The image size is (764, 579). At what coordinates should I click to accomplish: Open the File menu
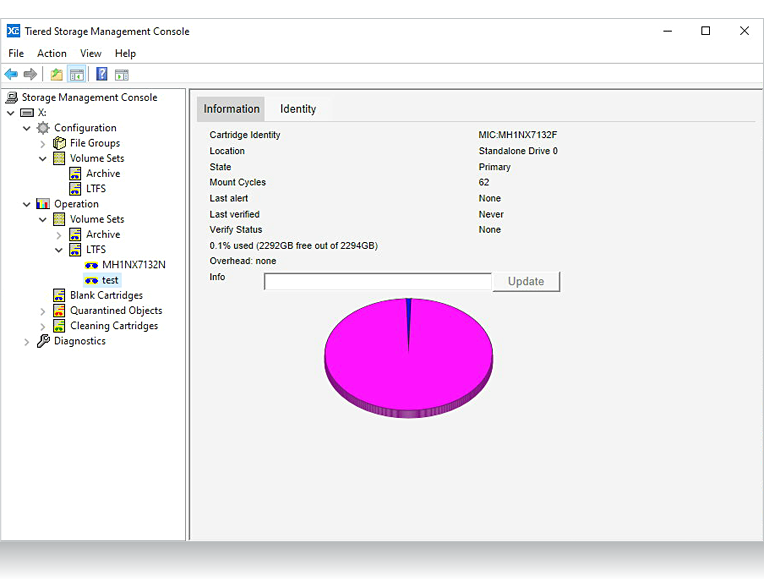tap(16, 53)
